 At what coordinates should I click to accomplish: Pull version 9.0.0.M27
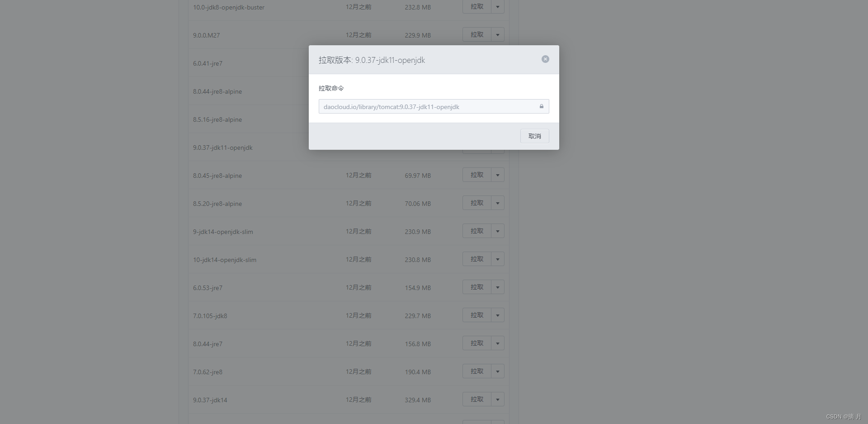click(476, 35)
